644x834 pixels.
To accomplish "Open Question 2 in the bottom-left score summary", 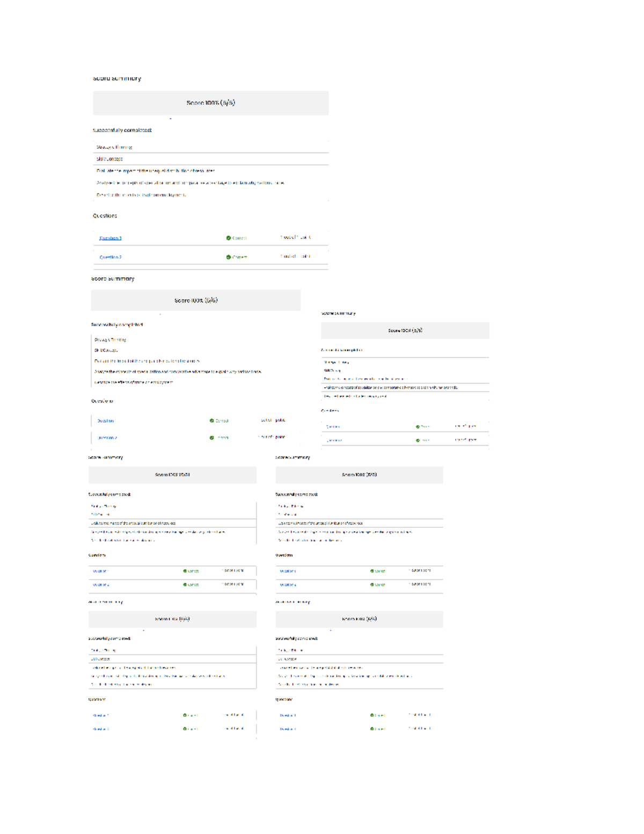I will tap(101, 729).
